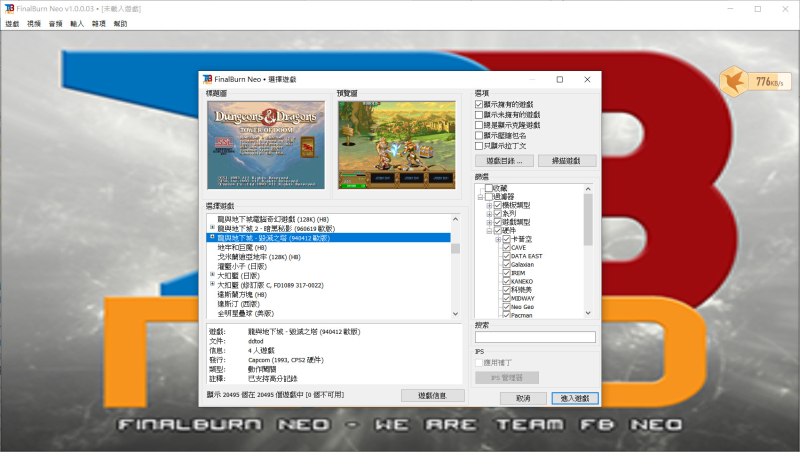Select 達斯汀 (西版) in game list
Image resolution: width=800 pixels, height=452 pixels.
pos(238,304)
